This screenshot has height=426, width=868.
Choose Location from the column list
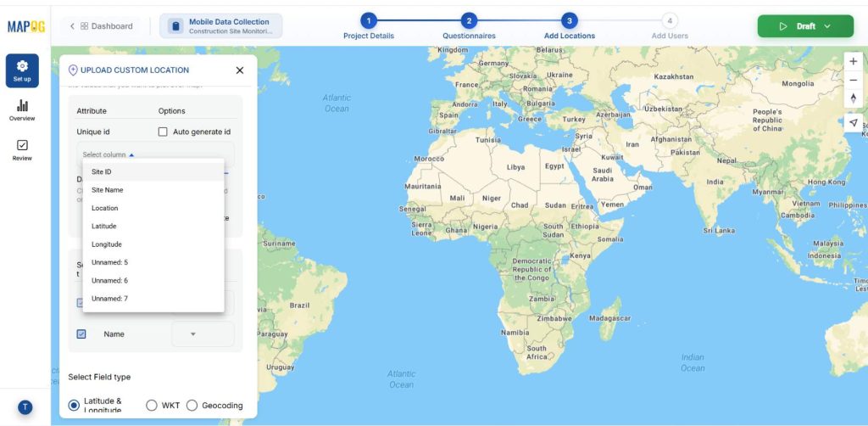point(153,208)
